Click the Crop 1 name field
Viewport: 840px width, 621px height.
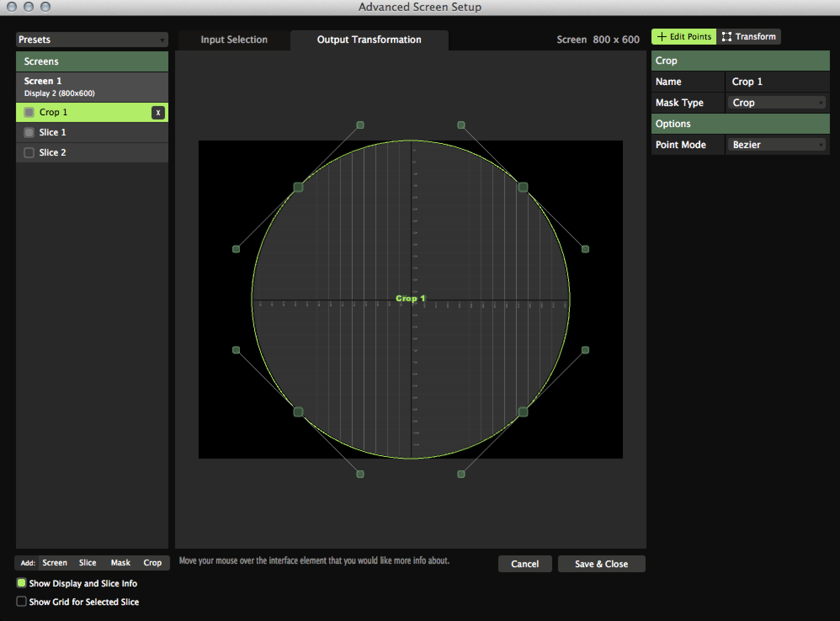point(777,82)
